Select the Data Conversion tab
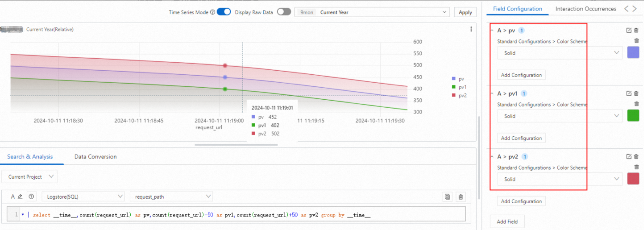This screenshot has width=644, height=230. (x=96, y=157)
